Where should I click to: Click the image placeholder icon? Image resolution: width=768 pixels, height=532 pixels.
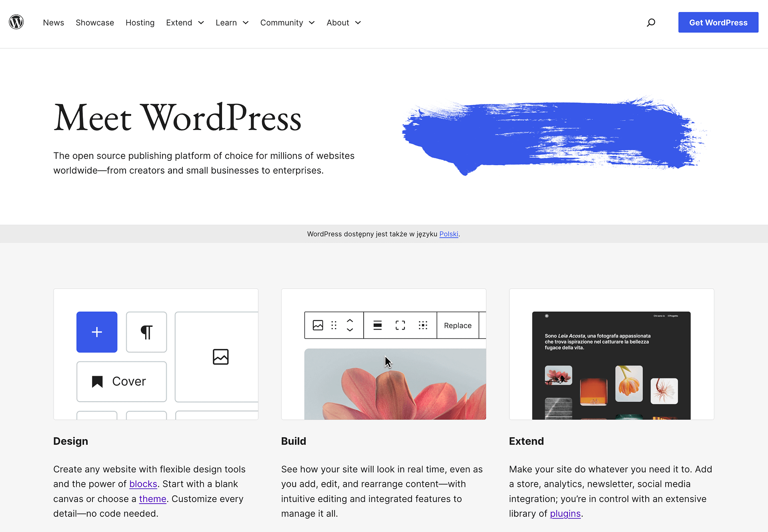tap(220, 357)
